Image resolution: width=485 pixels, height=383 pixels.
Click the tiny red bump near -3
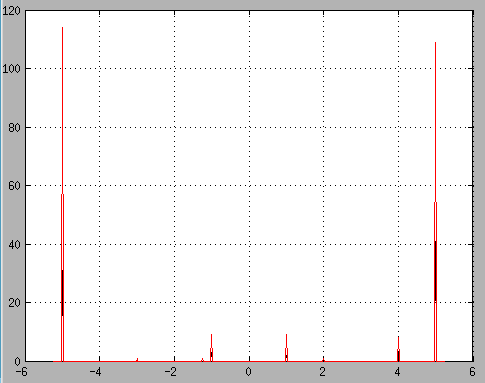click(x=137, y=360)
